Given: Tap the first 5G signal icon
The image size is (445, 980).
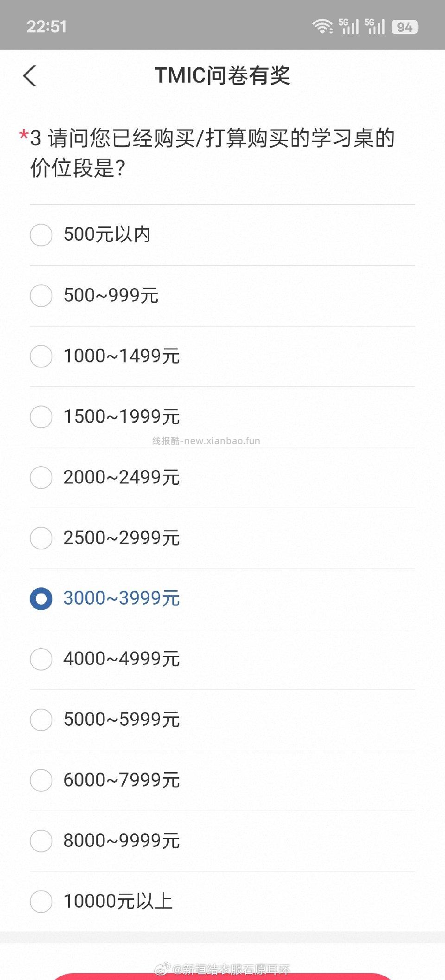Looking at the screenshot, I should click(x=349, y=26).
